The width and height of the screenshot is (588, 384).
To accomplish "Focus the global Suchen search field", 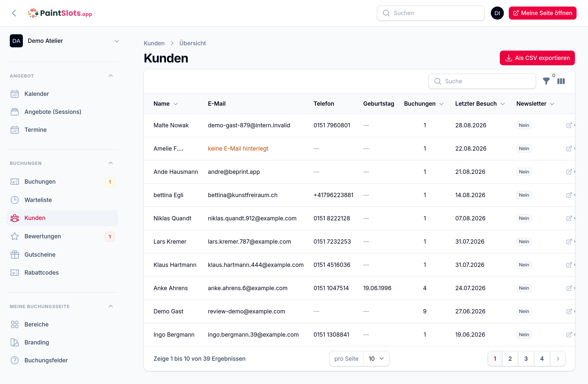I will click(x=431, y=13).
